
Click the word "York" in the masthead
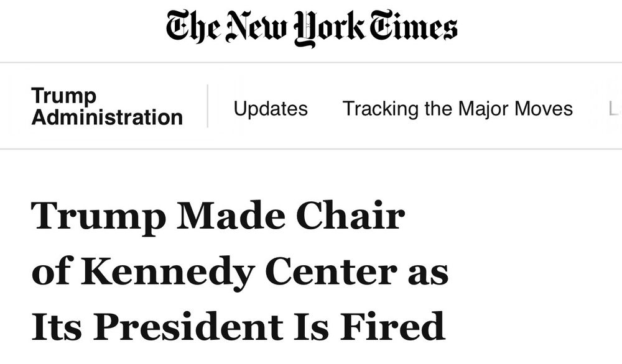337,29
